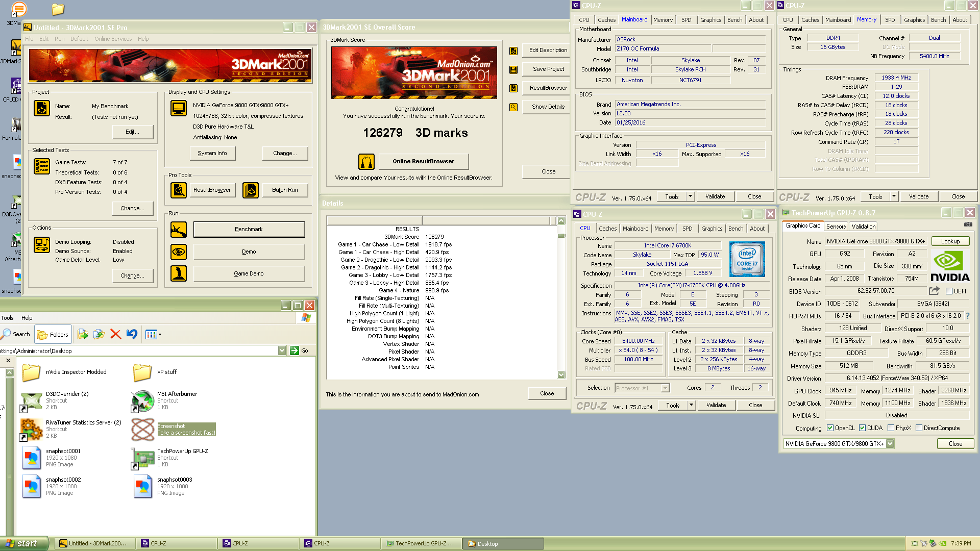Viewport: 980px width, 551px height.
Task: Click the Bus Interface question mark in GPU-Z
Action: click(x=967, y=316)
